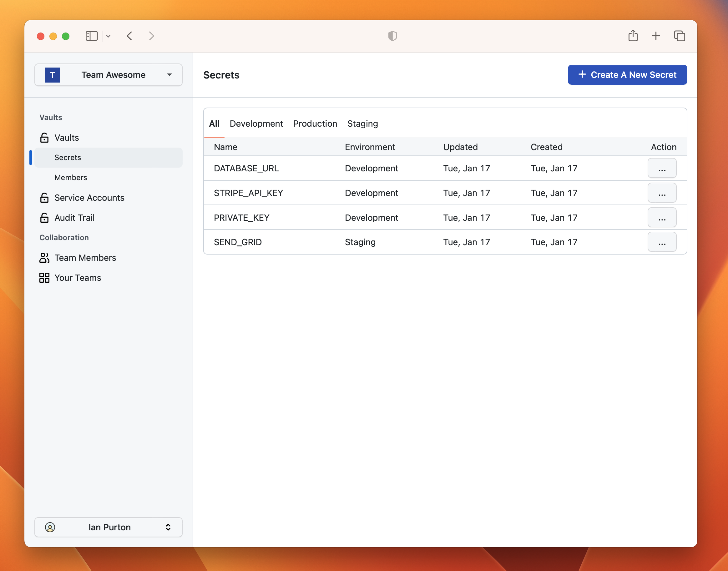Click the shield icon in the toolbar
Screen dimensions: 728x571
(392, 35)
